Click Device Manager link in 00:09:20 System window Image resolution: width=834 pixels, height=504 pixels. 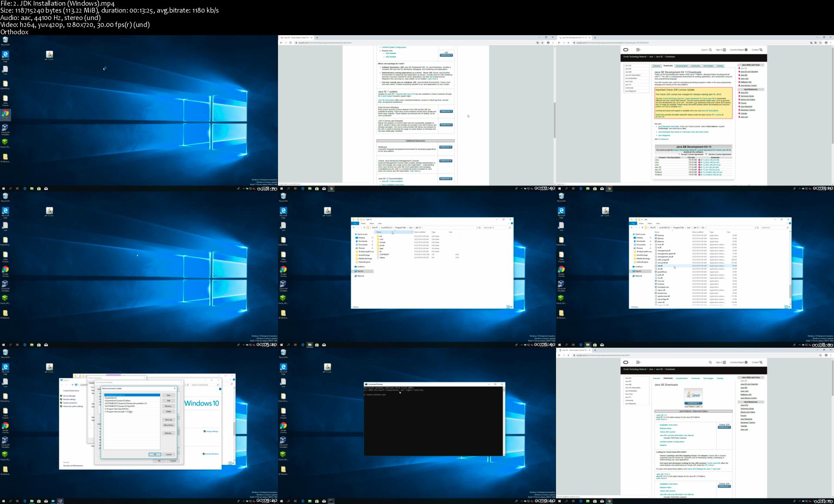tap(69, 396)
